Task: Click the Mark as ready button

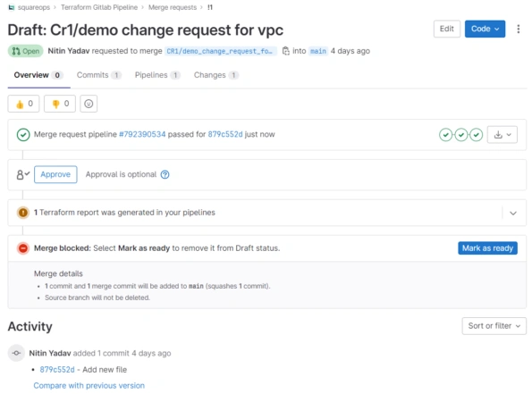Action: 487,248
